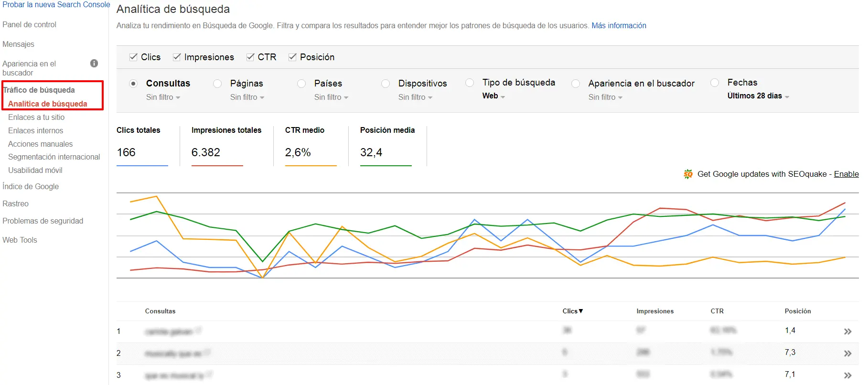Expand row 3 details double-chevron icon
This screenshot has width=868, height=385.
(847, 375)
